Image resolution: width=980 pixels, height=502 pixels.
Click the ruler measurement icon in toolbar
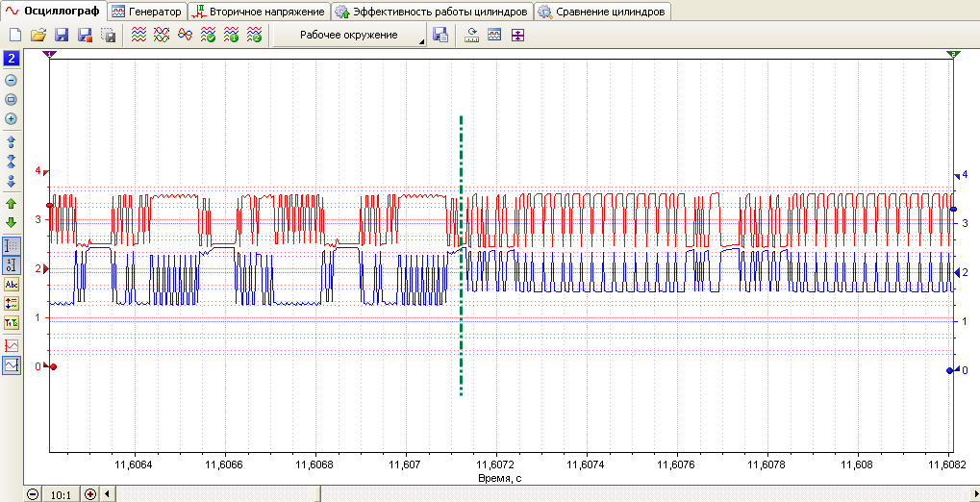click(x=472, y=35)
